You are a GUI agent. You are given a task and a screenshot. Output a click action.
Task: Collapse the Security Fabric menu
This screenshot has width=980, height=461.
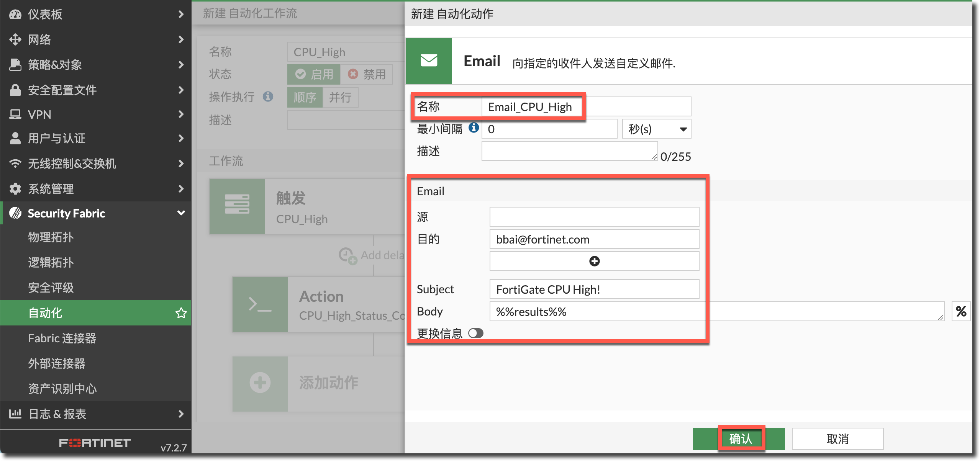181,213
